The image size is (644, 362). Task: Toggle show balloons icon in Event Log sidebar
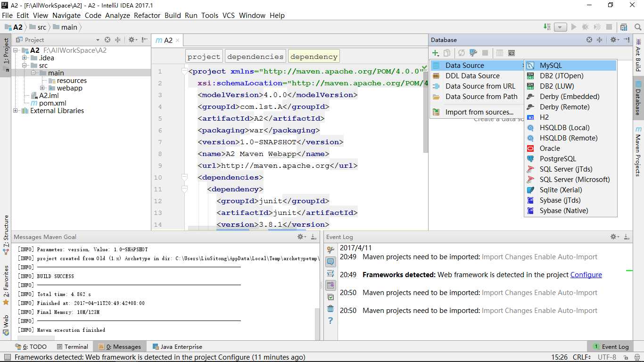click(330, 262)
